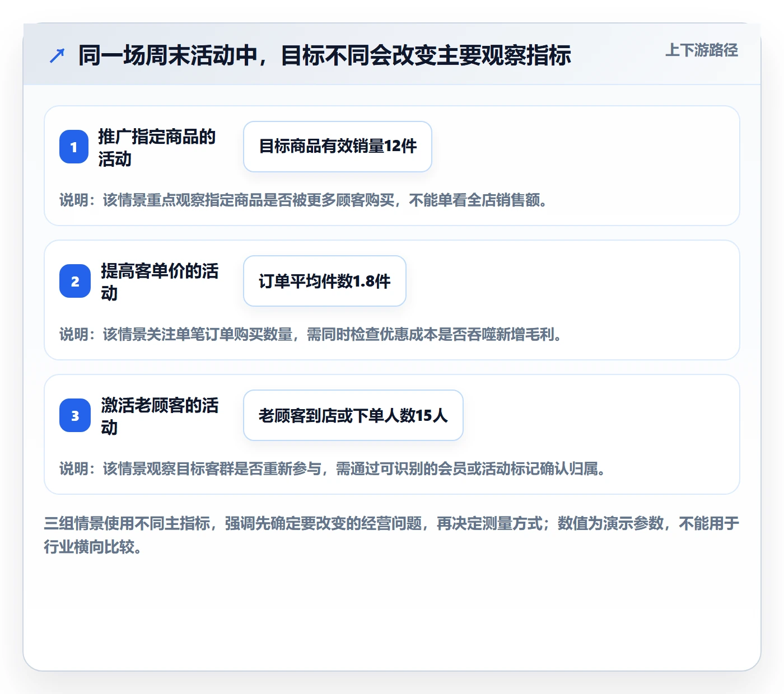Click the title 同一场周末活动中，目标不同会改变主要观察指标
784x694 pixels.
coord(325,55)
